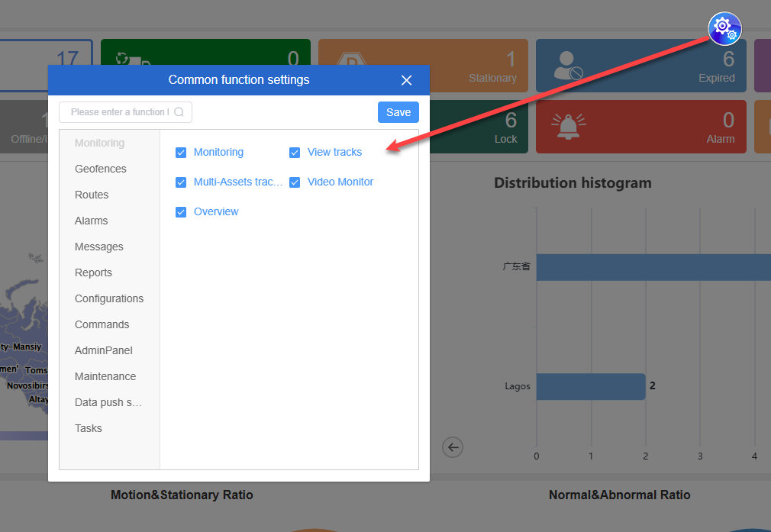Viewport: 771px width, 532px height.
Task: Select the Reports category
Action: coord(93,272)
